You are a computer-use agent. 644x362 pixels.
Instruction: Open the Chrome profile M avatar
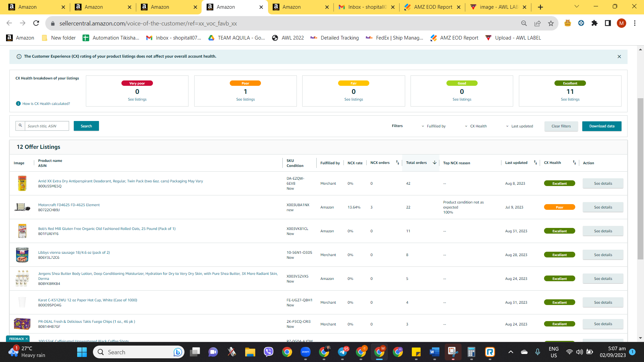621,23
